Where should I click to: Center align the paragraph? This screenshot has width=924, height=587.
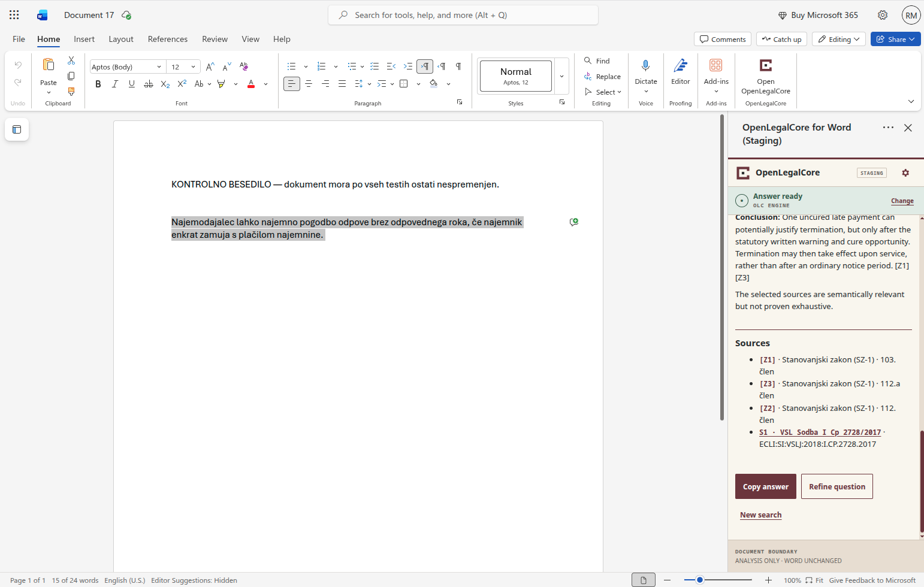pos(309,84)
